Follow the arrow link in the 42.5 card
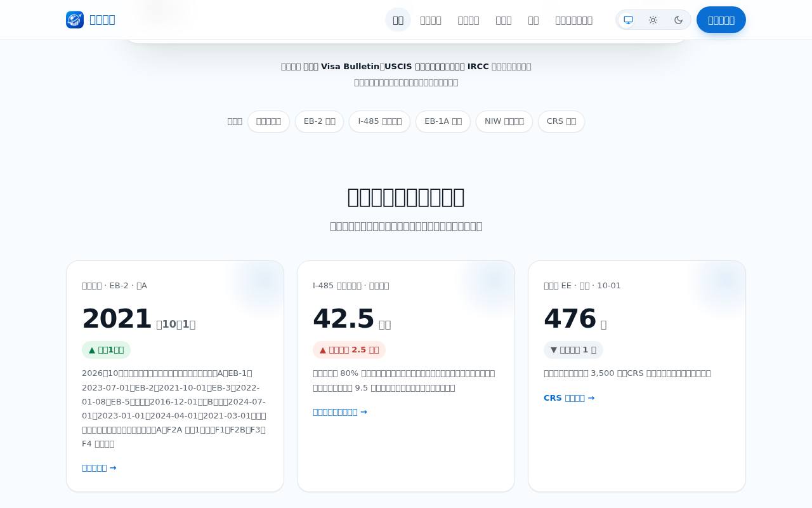The image size is (812, 508). (x=340, y=412)
